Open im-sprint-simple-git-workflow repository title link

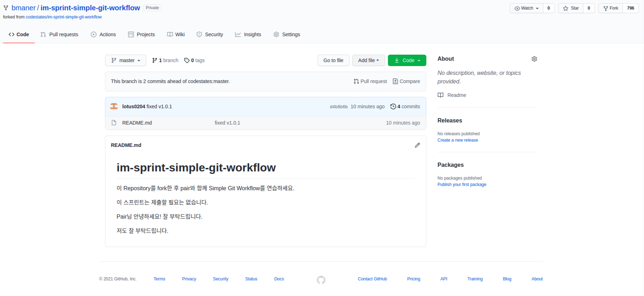point(90,8)
